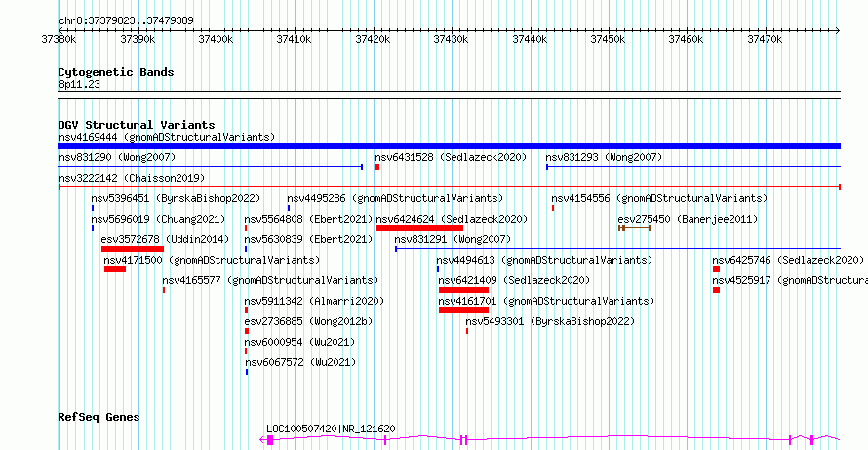This screenshot has height=450, width=868.
Task: Click the red bar under nsv6424624
Action: 419,228
